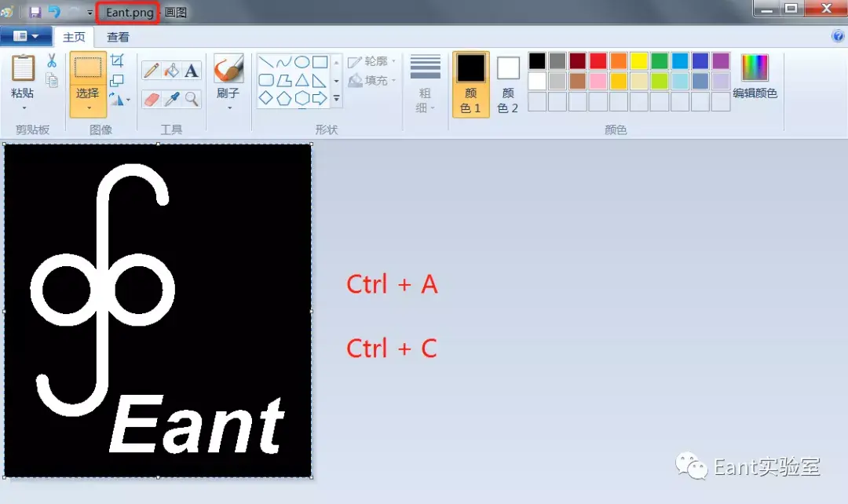Pick the green color swatch
848x504 pixels.
(x=660, y=60)
